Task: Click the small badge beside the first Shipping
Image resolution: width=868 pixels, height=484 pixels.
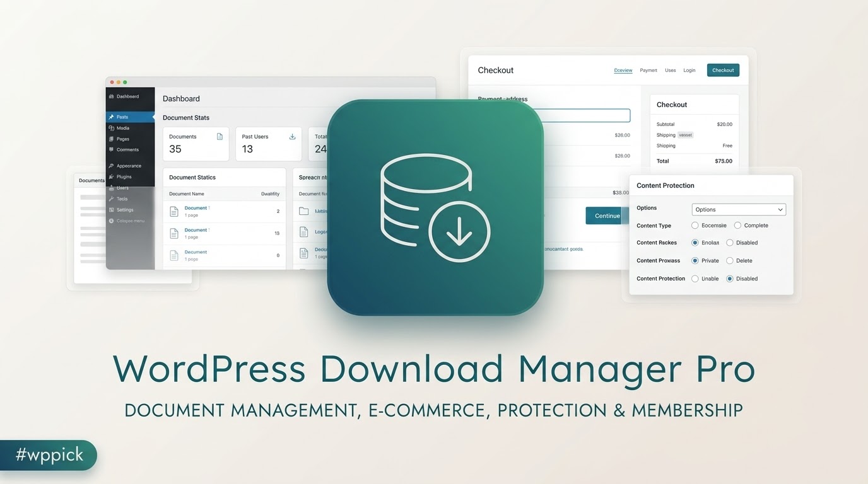Action: [686, 135]
